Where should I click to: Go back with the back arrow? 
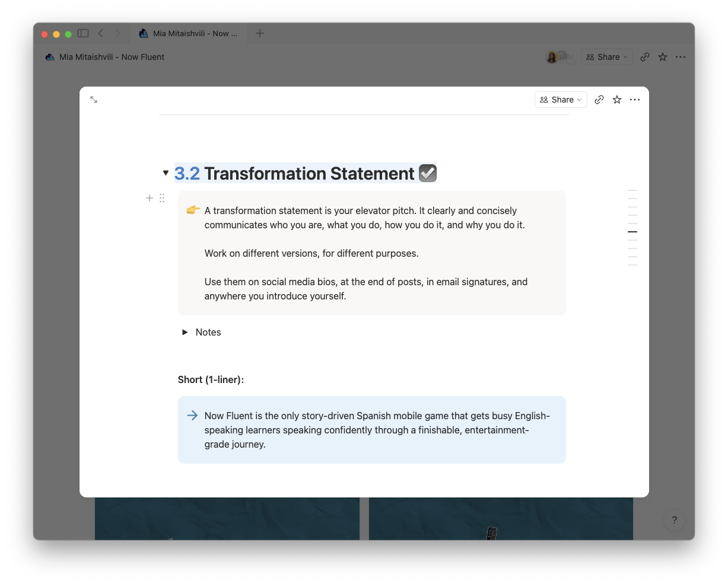pos(101,33)
